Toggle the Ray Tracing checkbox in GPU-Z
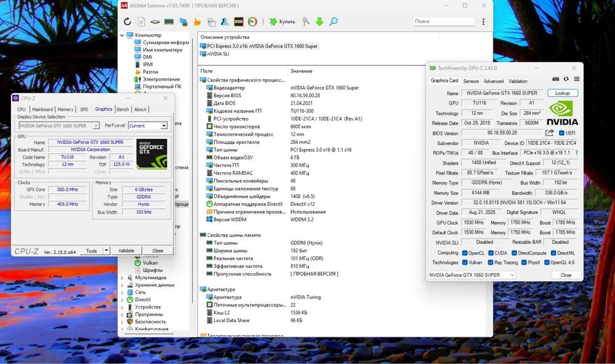 point(491,263)
